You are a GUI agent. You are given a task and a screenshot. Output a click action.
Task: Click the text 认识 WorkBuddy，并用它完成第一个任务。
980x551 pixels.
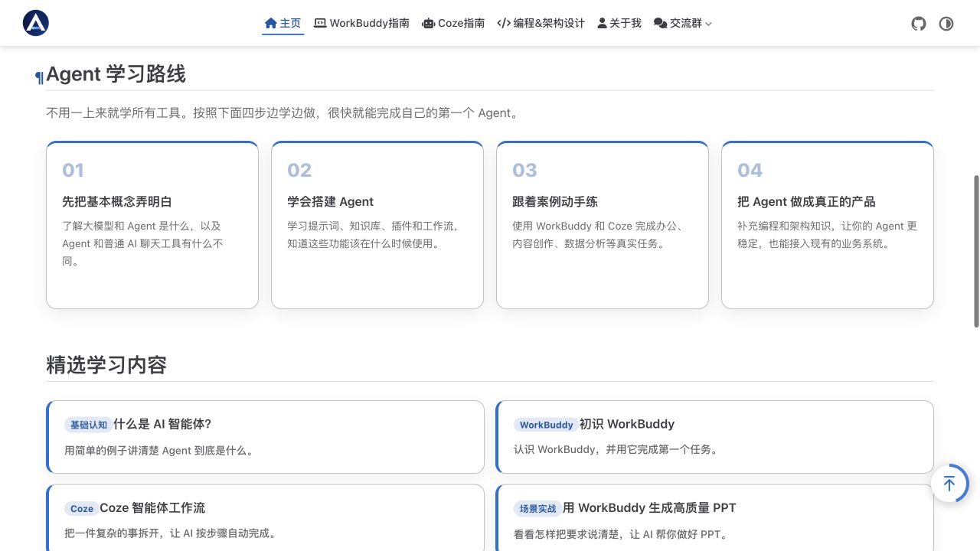click(x=618, y=449)
